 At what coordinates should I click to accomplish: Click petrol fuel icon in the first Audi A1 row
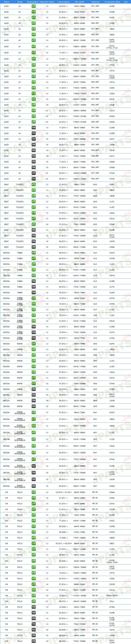tap(34, 6)
